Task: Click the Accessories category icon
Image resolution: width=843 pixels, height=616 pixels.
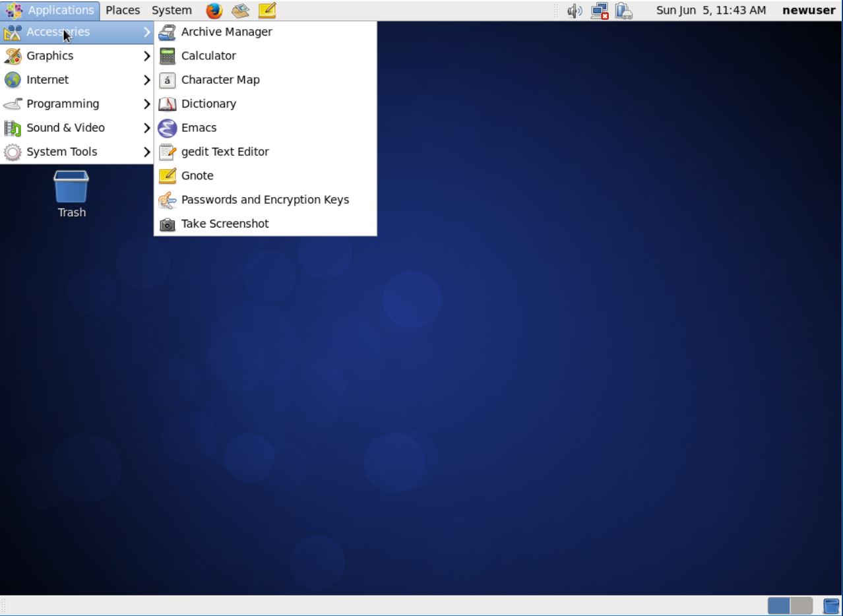Action: tap(13, 32)
